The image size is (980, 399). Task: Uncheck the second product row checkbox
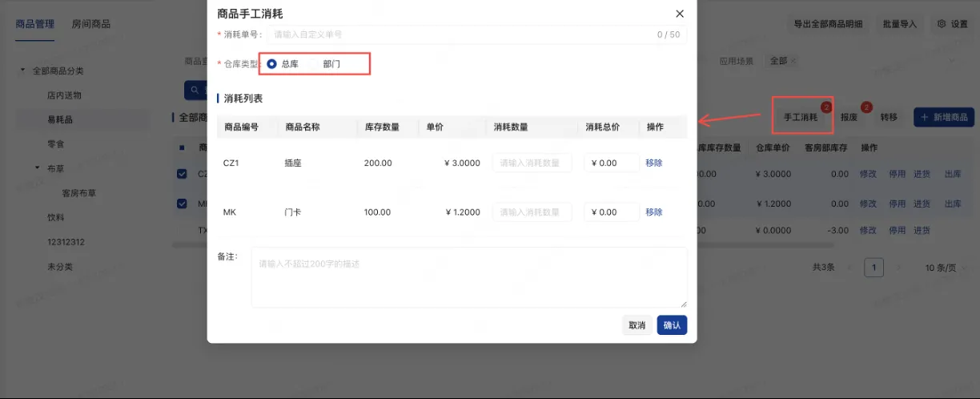pos(182,204)
